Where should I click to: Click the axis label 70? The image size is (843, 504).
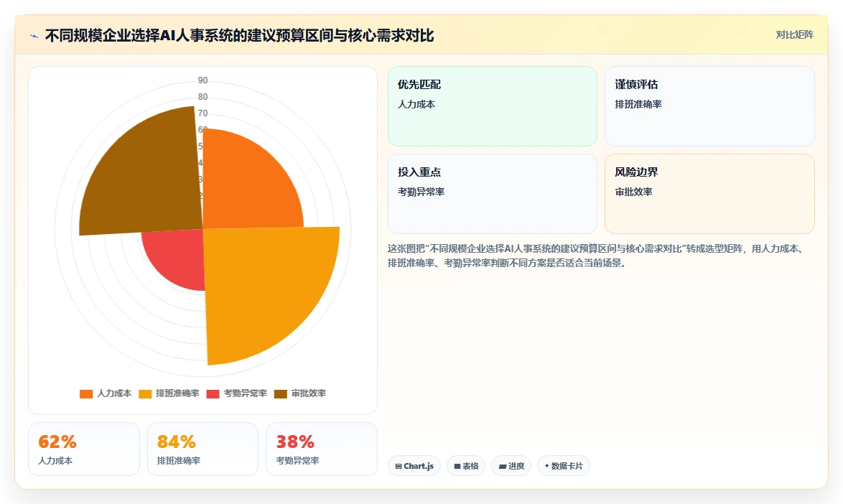point(202,113)
